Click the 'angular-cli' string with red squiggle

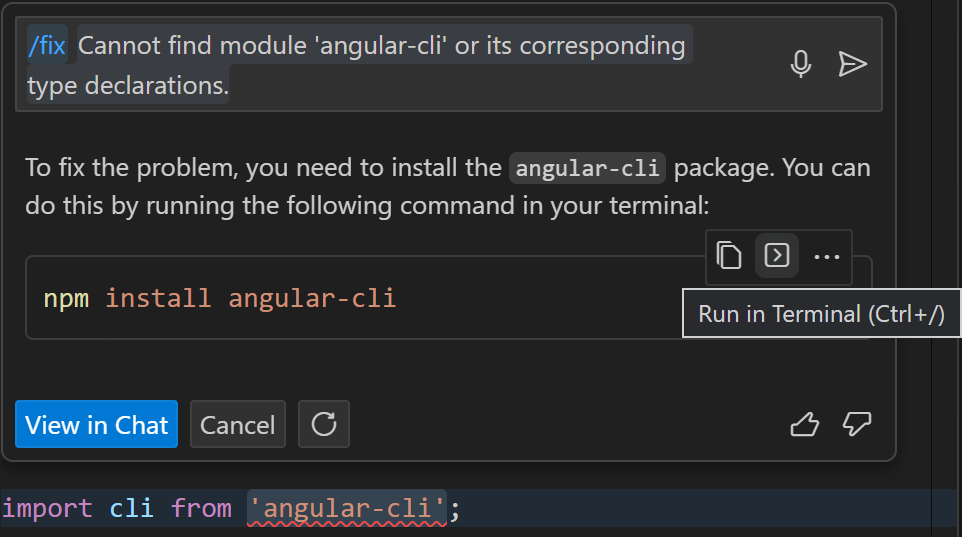point(346,508)
